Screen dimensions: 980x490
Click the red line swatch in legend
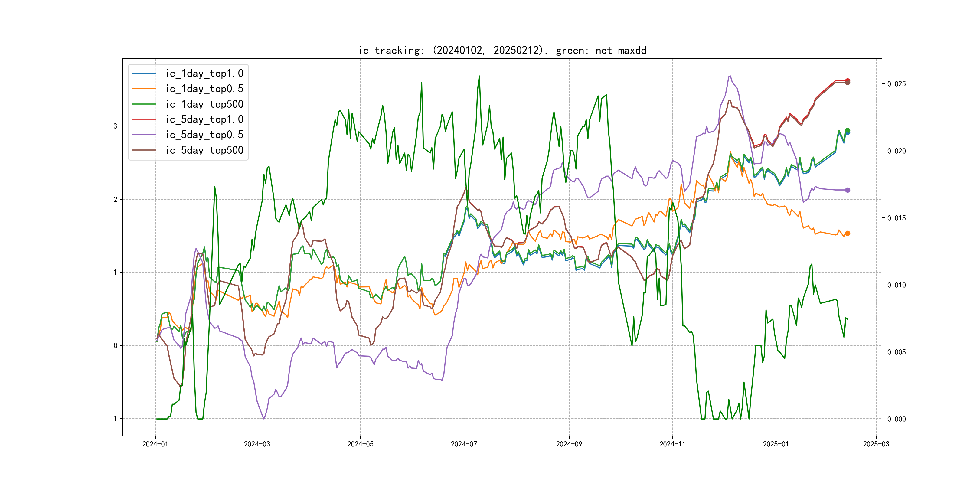(x=144, y=119)
